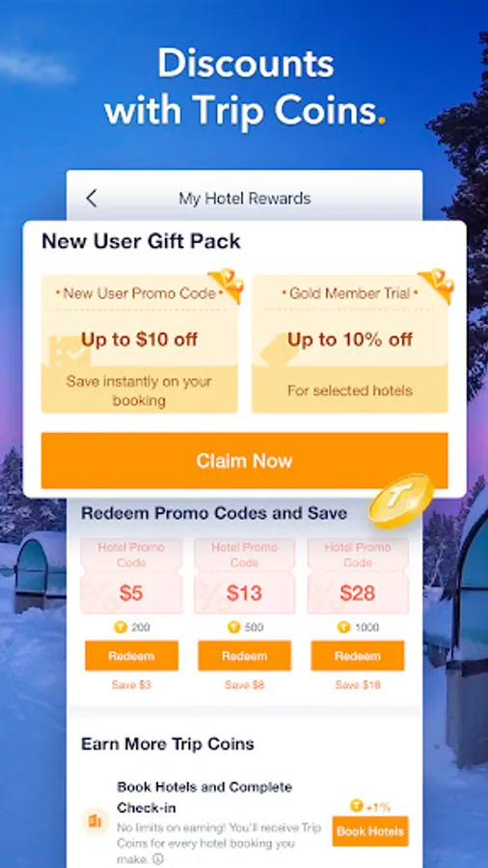This screenshot has height=868, width=488.
Task: Tap the ribbon badge on Gold Member Trial card
Action: (x=436, y=285)
